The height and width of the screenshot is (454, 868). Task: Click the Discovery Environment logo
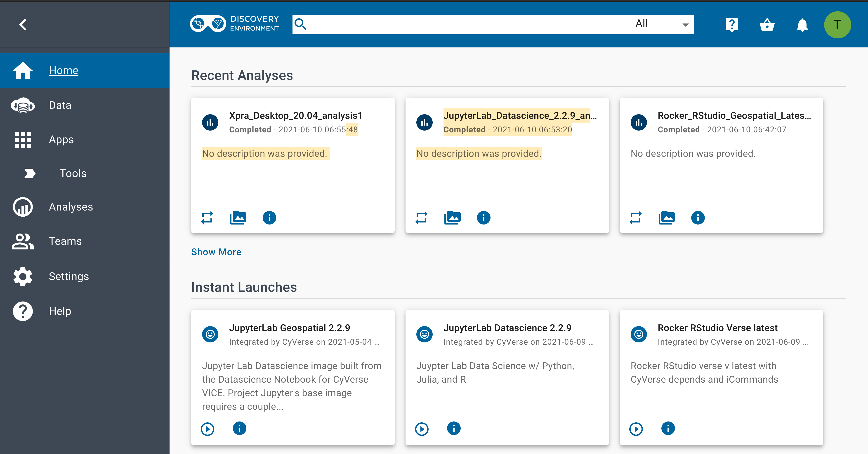coord(235,23)
